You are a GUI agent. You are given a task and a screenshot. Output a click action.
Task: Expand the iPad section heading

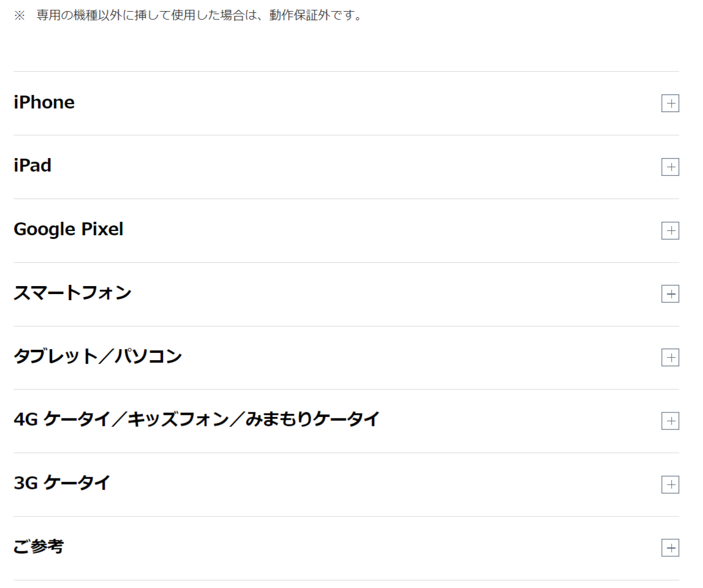[32, 166]
